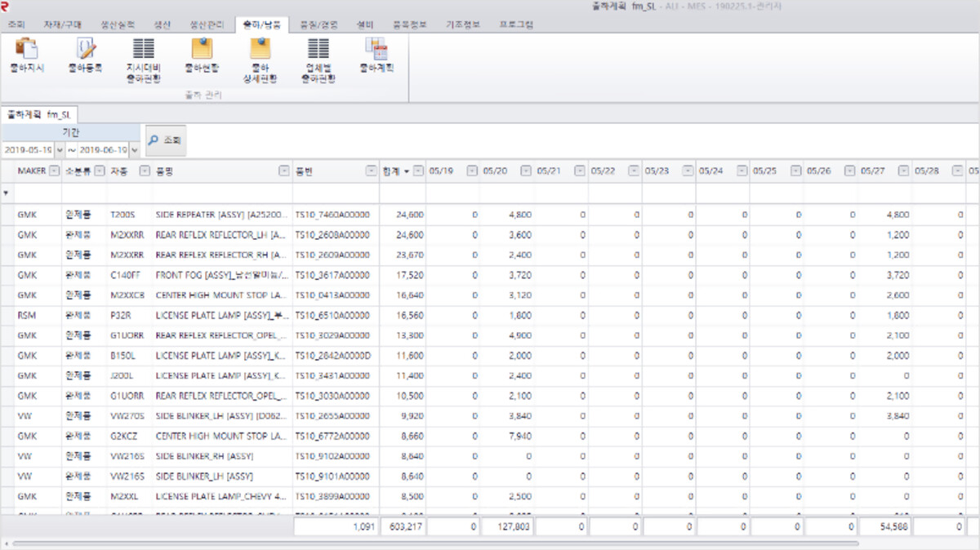Click the footer grand total 603,217

[x=402, y=527]
